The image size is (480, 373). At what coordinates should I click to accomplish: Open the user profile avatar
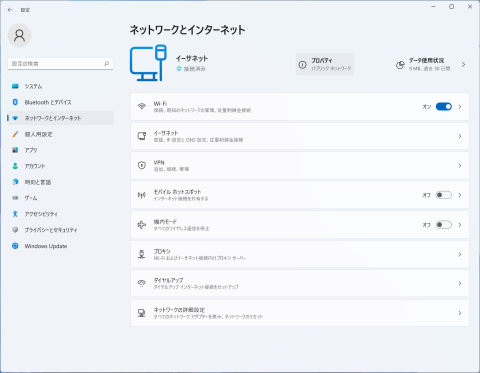click(x=19, y=35)
